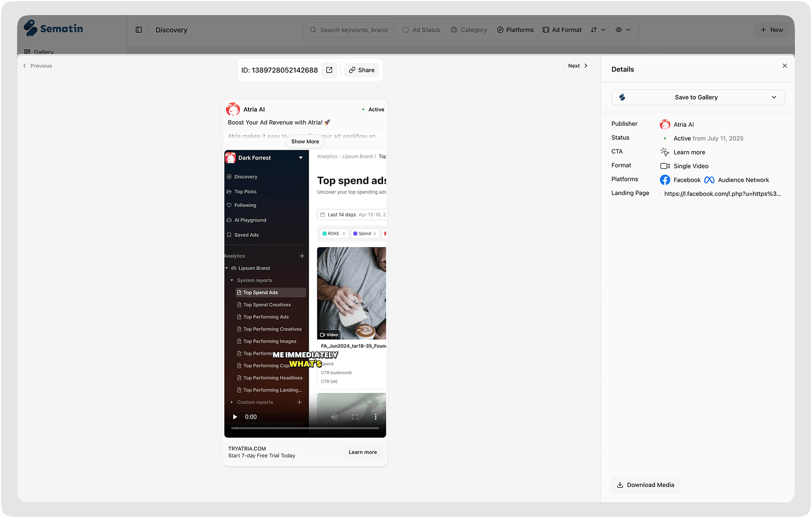Click the ad ID 1389728052142688 text
The image size is (812, 518).
[x=280, y=70]
